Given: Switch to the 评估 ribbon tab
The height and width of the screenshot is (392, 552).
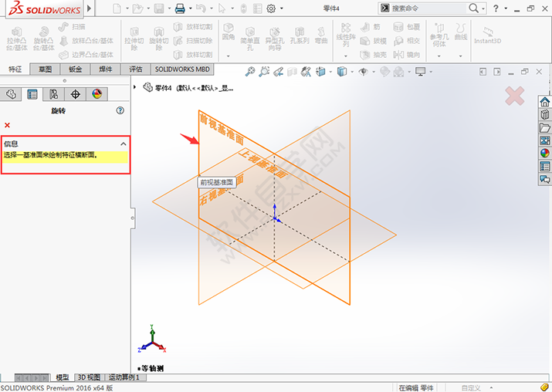Looking at the screenshot, I should tap(136, 69).
